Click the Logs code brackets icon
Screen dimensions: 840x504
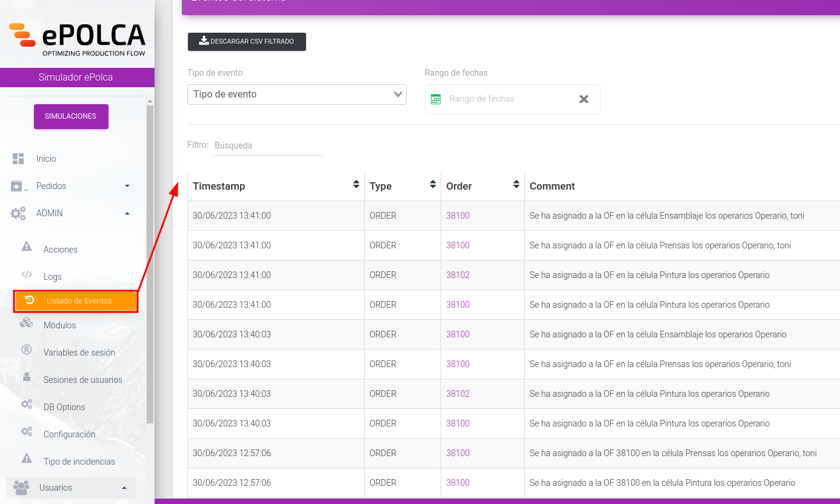tap(27, 274)
